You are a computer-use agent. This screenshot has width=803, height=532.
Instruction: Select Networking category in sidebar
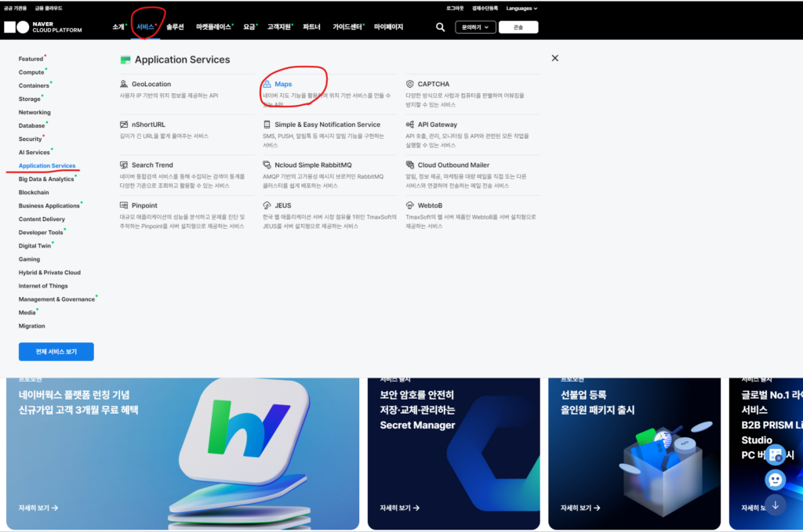coord(35,112)
